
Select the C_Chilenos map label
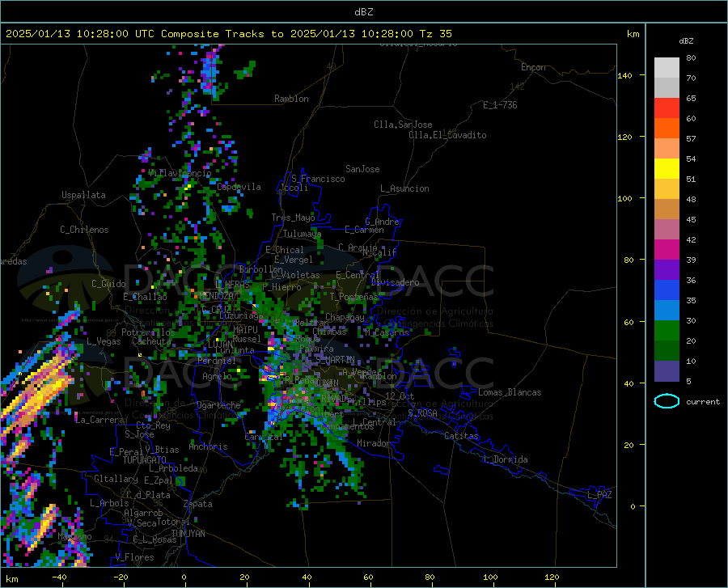pyautogui.click(x=84, y=230)
